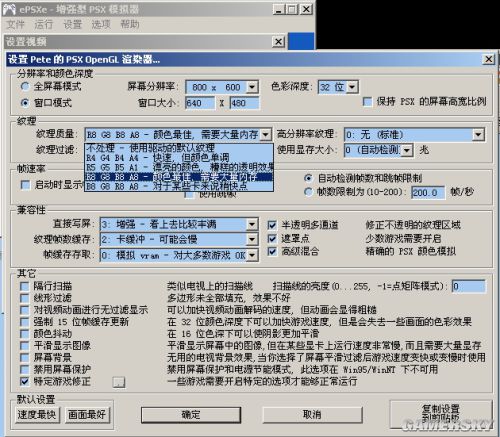Open the 设置 menu

click(x=73, y=24)
